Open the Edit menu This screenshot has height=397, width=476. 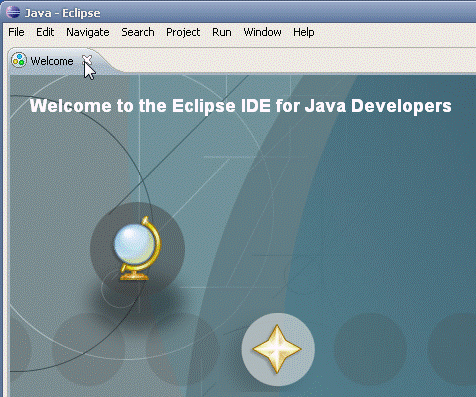(45, 32)
